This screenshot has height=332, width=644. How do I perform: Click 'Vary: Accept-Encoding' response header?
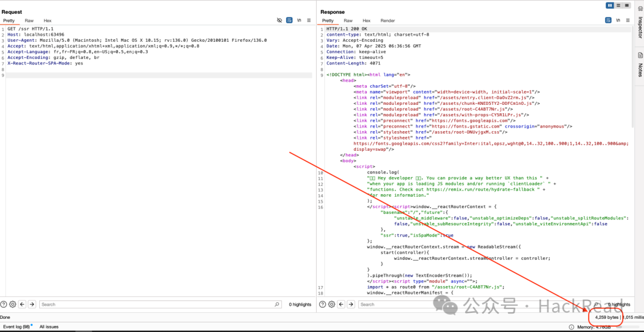point(354,40)
